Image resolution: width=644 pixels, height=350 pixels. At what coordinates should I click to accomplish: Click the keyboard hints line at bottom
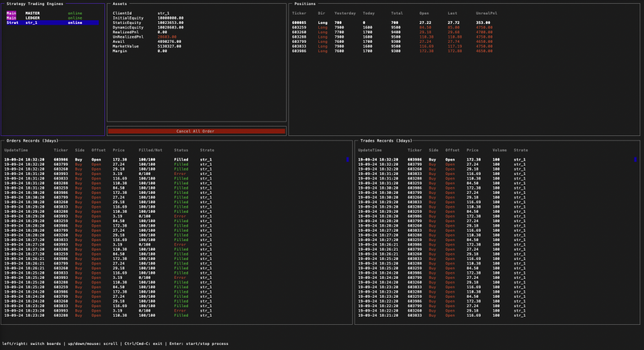116,344
